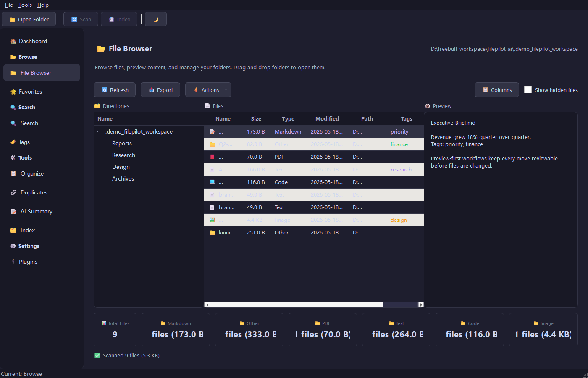Select the Design folder
Viewport: 588px width, 378px height.
121,167
